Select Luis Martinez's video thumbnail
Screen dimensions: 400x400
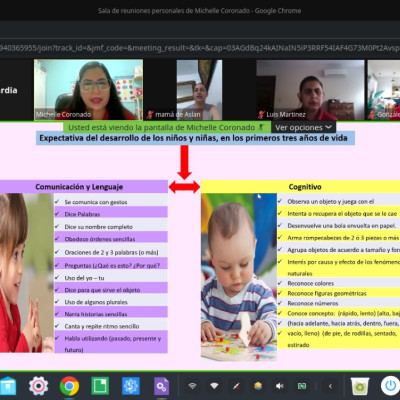click(310, 90)
